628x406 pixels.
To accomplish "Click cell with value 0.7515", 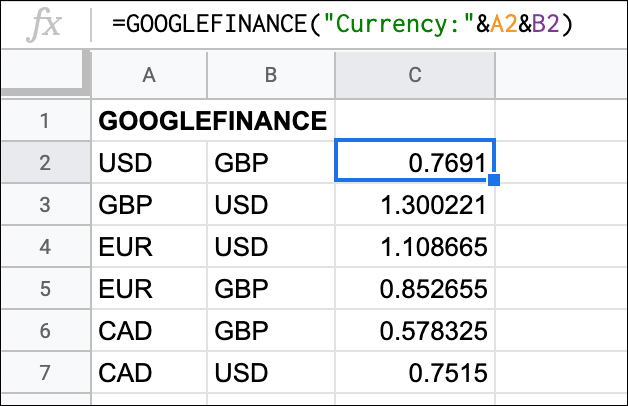I will (x=415, y=372).
